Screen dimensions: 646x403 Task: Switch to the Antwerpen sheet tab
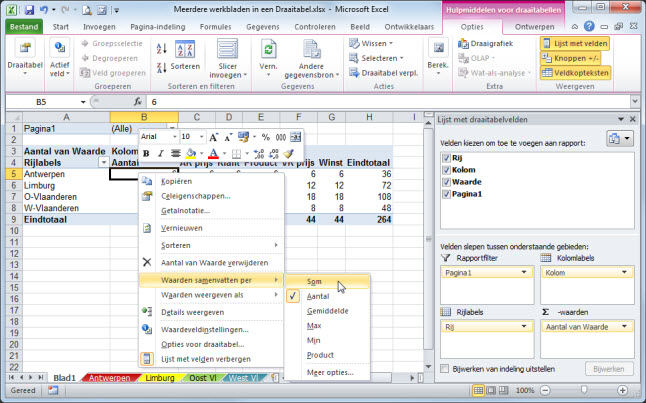110,378
